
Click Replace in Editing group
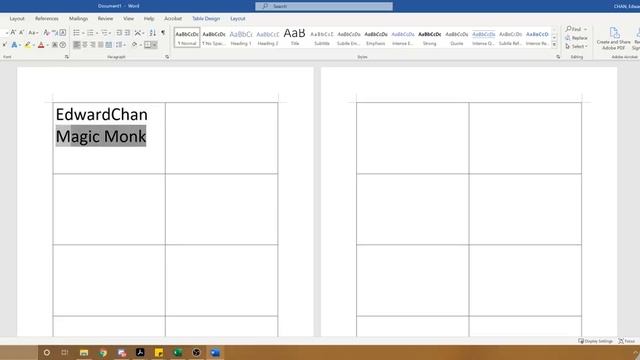point(576,38)
